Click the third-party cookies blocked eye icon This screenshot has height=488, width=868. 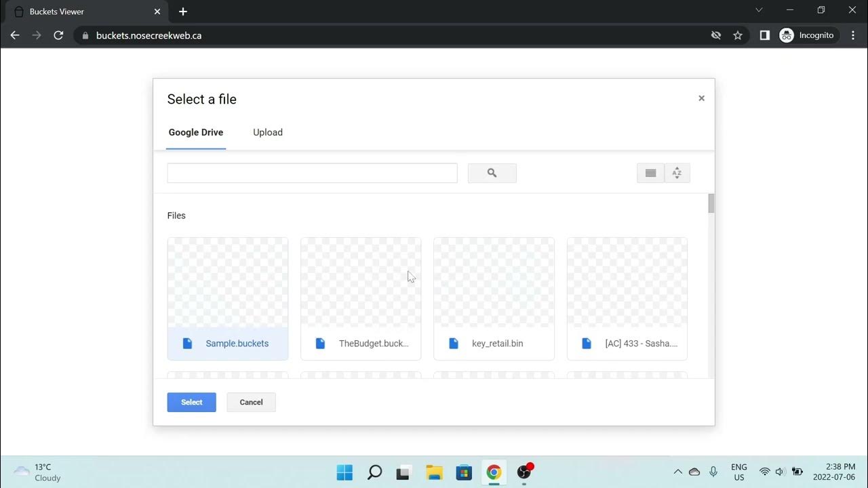tap(716, 35)
